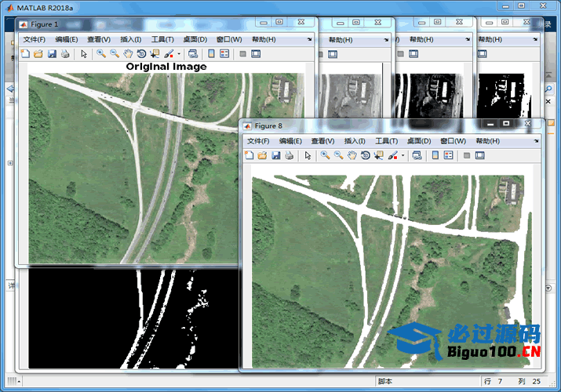Insert a legend using Figure 1 toolbar
Viewport: 561px width, 392px height.
point(224,54)
